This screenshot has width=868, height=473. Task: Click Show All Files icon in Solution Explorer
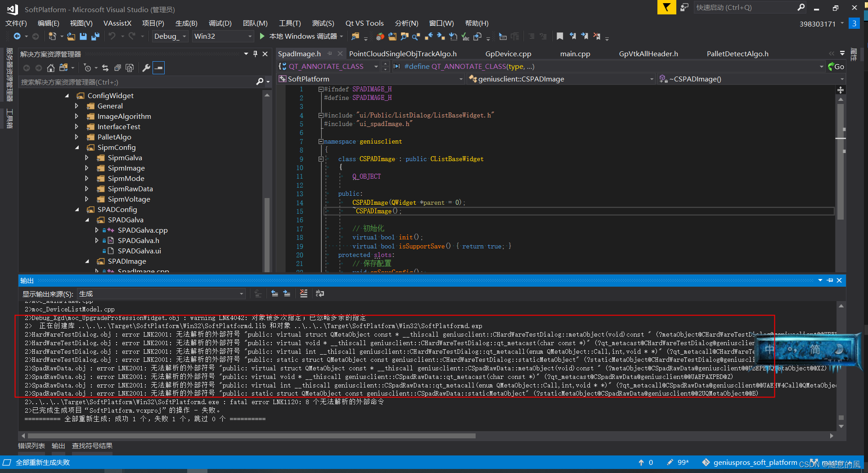[130, 68]
